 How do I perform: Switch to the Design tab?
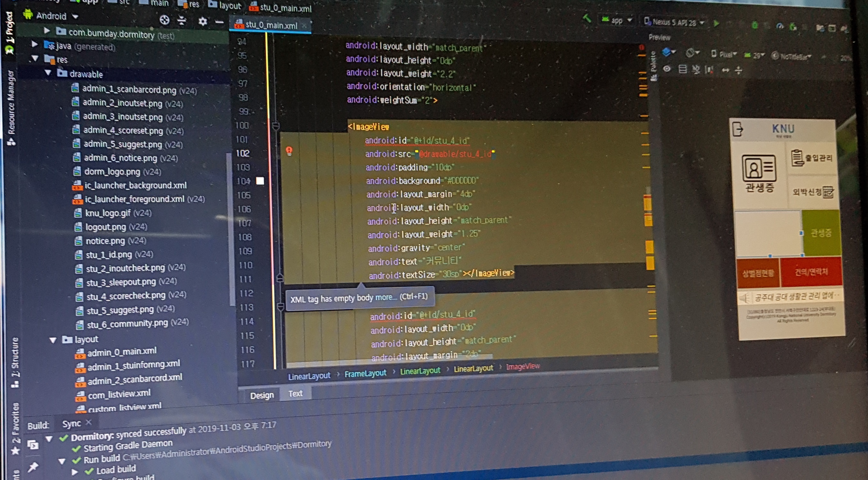point(262,395)
